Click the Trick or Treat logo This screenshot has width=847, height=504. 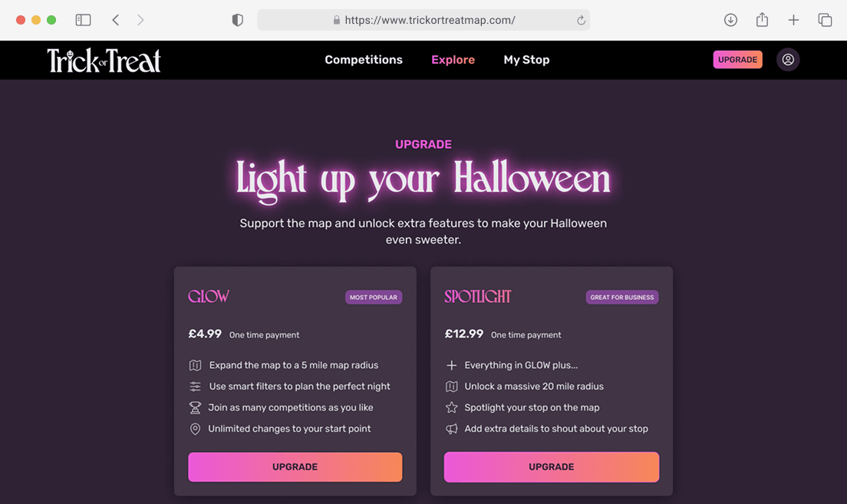104,60
